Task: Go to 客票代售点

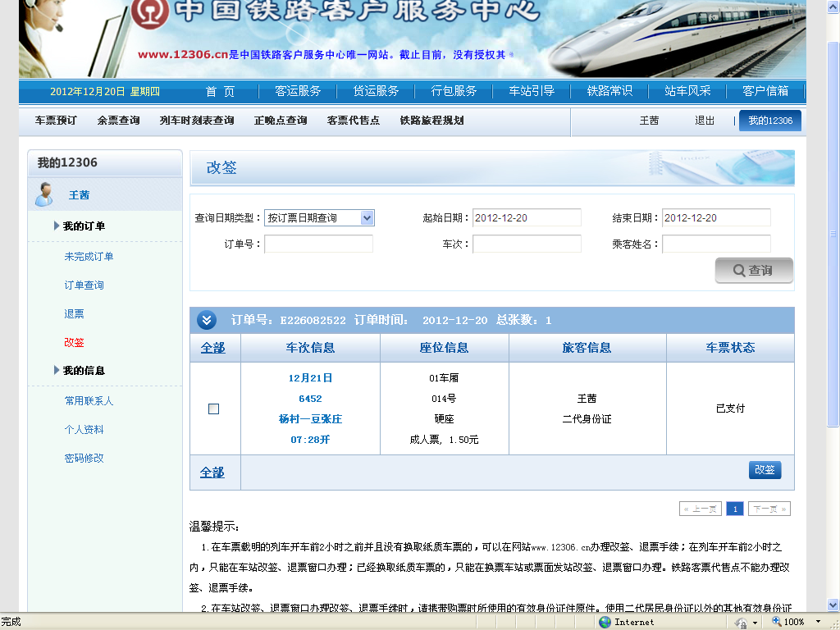Action: [x=354, y=121]
